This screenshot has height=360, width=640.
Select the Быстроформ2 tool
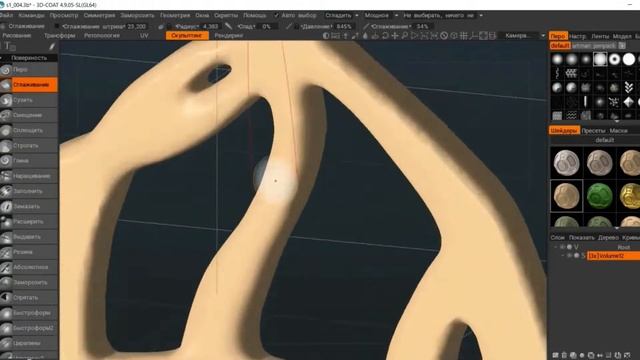tap(29, 328)
